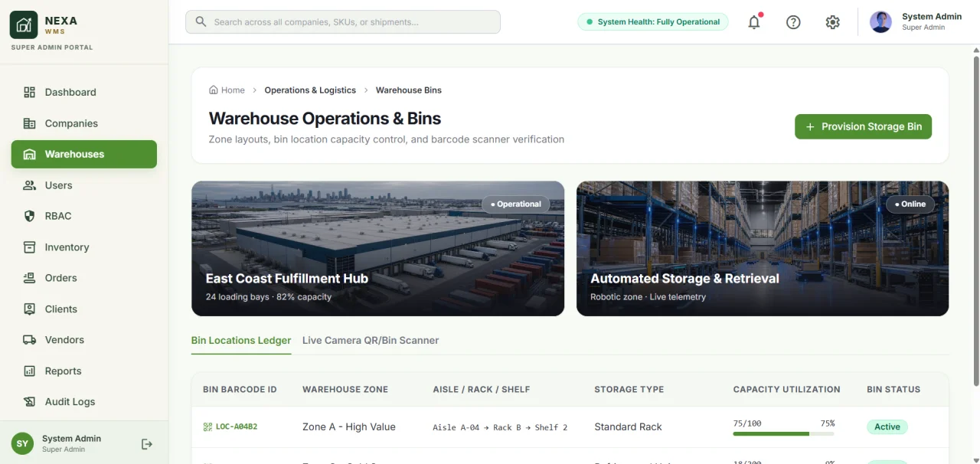Open notifications bell
Viewport: 980px width, 464px height.
pyautogui.click(x=754, y=22)
